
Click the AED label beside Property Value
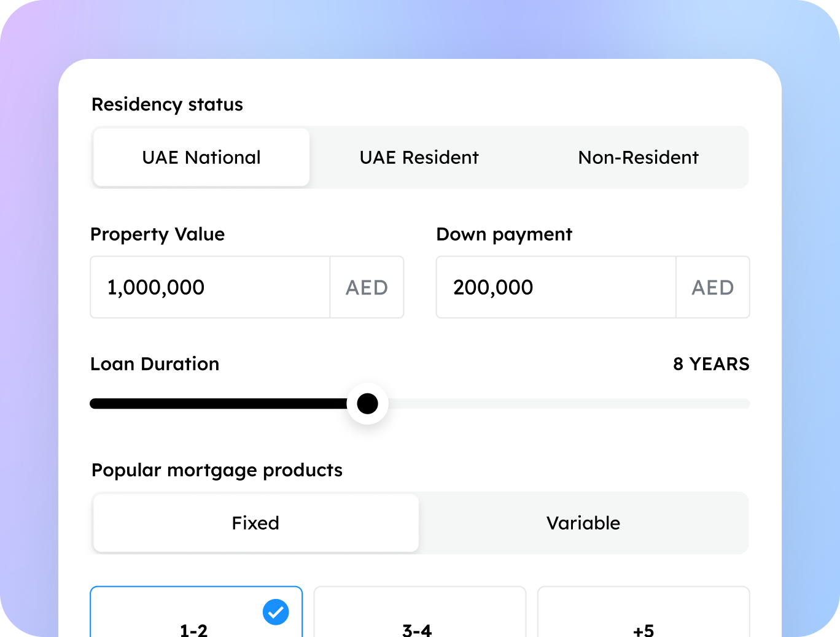pos(367,287)
